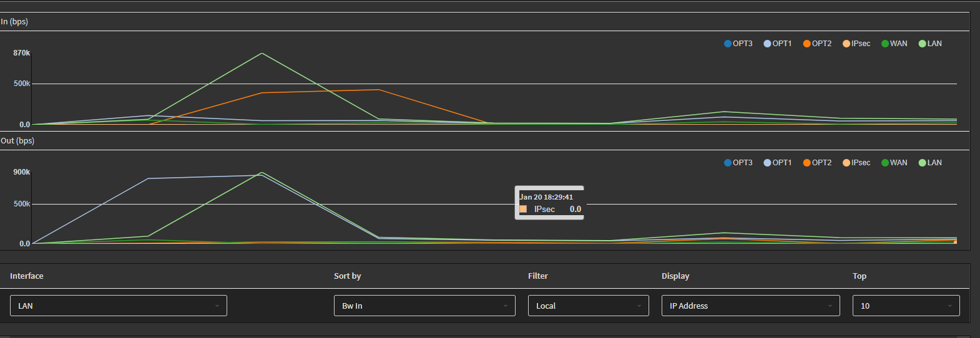The height and width of the screenshot is (338, 980).
Task: Open the Top dropdown showing 10
Action: click(906, 306)
